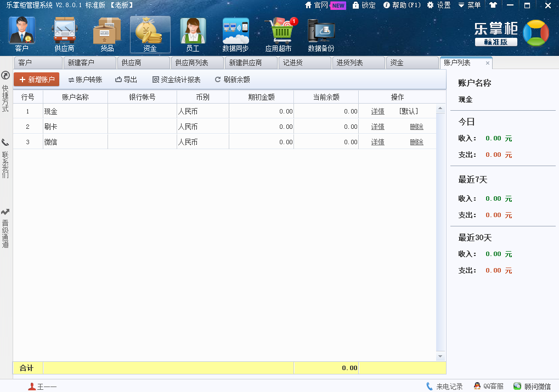Click table scrollbar up arrow

[x=441, y=109]
